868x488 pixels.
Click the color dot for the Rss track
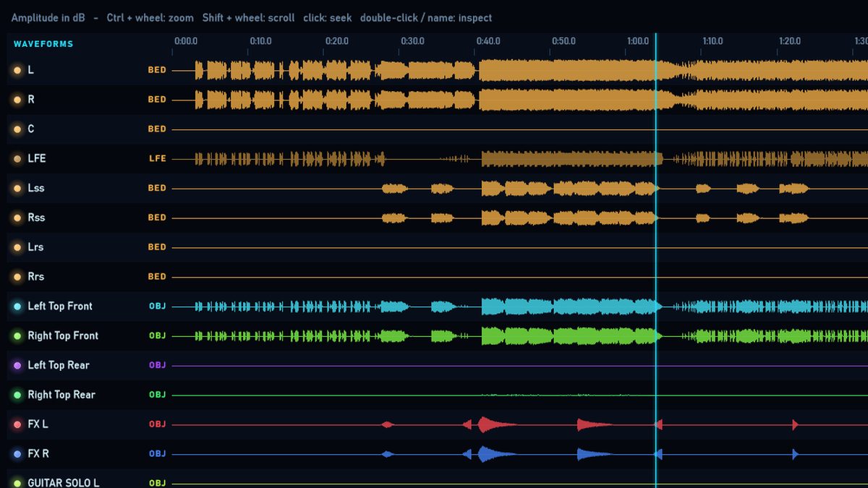(x=17, y=218)
